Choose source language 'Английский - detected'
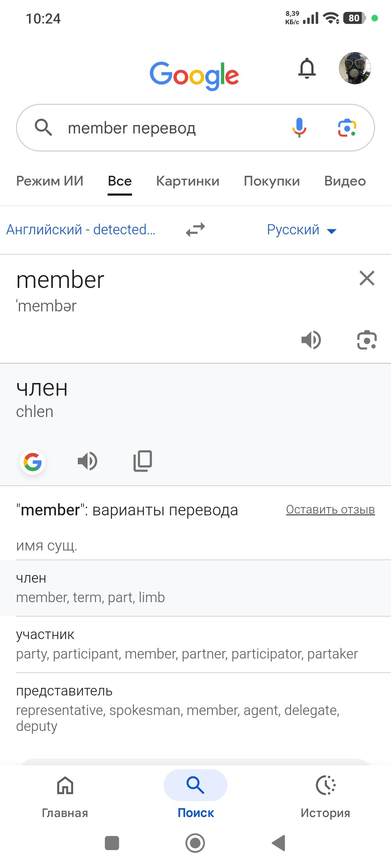 pos(81,230)
